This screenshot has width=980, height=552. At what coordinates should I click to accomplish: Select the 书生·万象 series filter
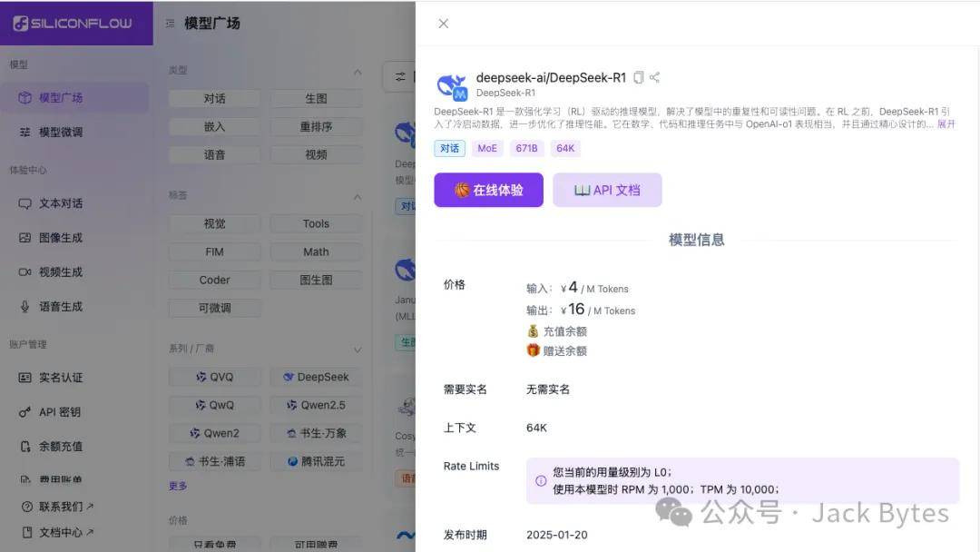click(x=317, y=433)
